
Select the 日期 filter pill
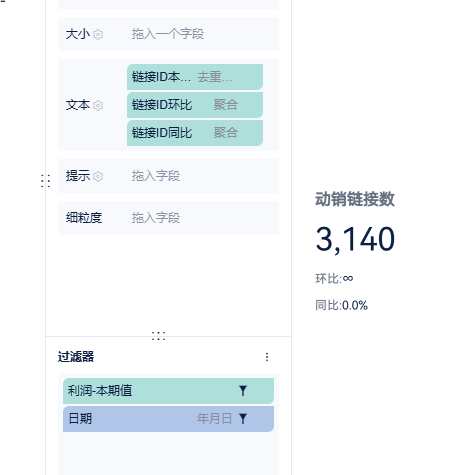pyautogui.click(x=168, y=419)
